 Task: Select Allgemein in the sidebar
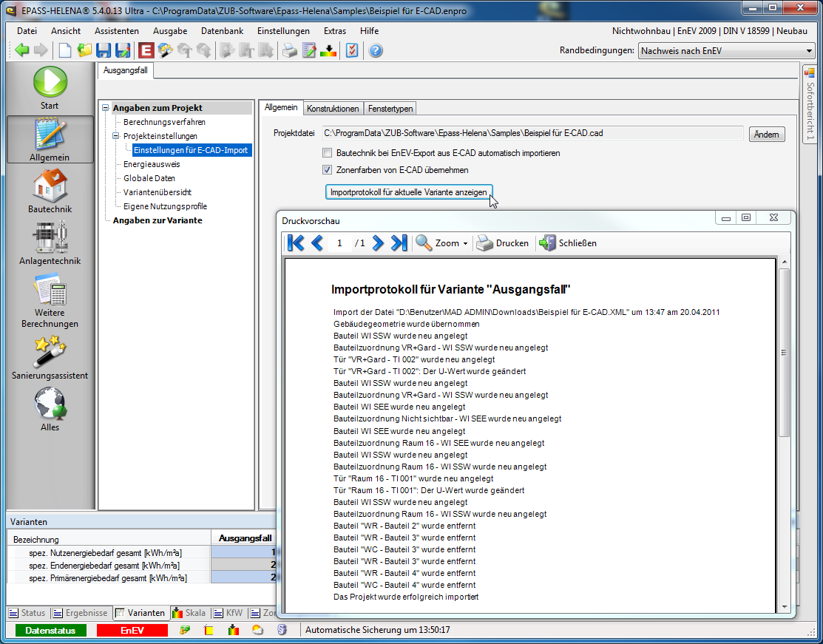pyautogui.click(x=50, y=140)
